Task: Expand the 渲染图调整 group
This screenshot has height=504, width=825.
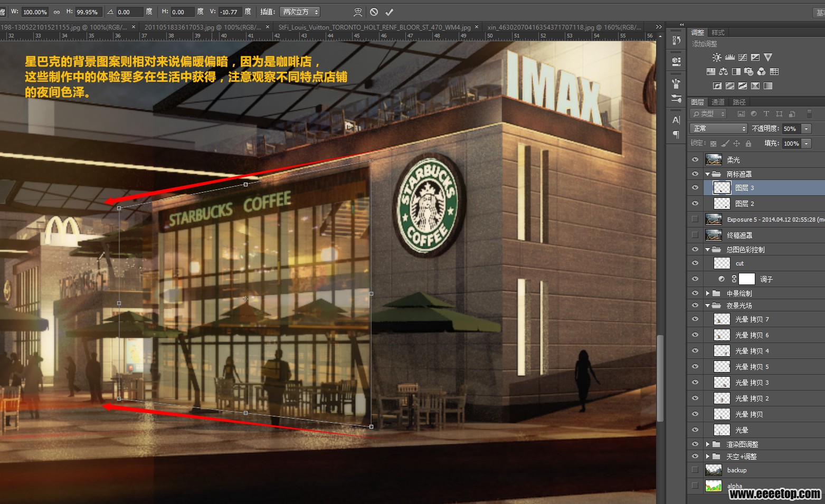Action: [708, 444]
